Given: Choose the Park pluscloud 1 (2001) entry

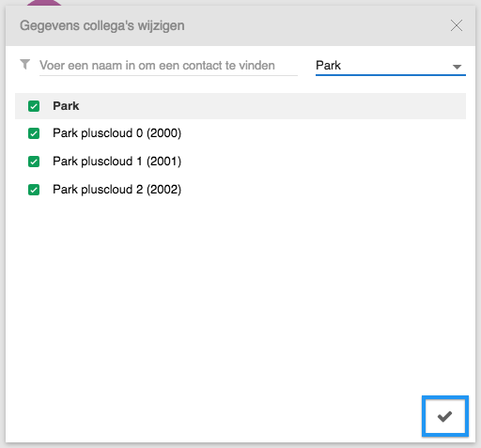Looking at the screenshot, I should pyautogui.click(x=117, y=162).
